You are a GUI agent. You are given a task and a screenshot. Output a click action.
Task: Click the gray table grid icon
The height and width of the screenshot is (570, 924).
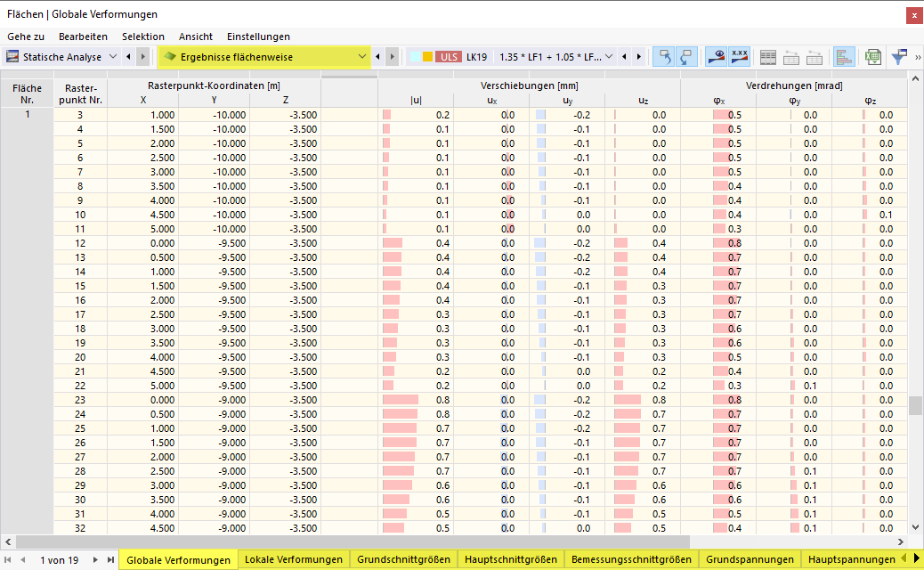[x=768, y=57]
